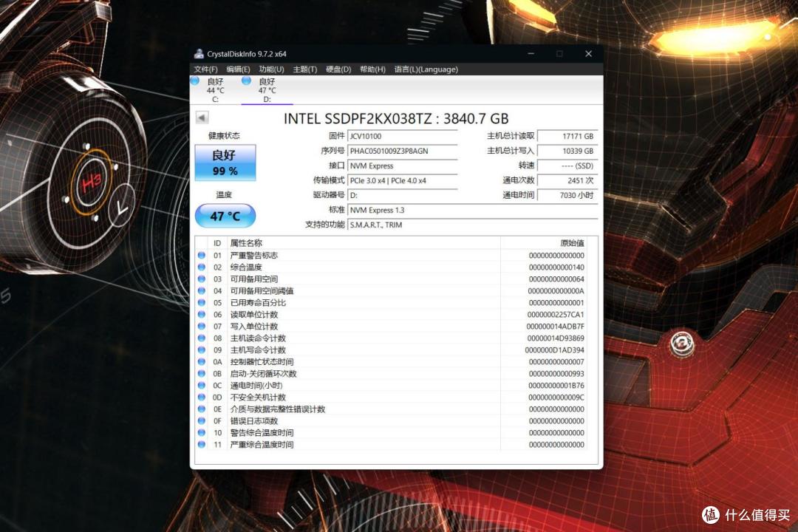The height and width of the screenshot is (532, 798).
Task: Open the 帮助(H) menu
Action: point(372,69)
